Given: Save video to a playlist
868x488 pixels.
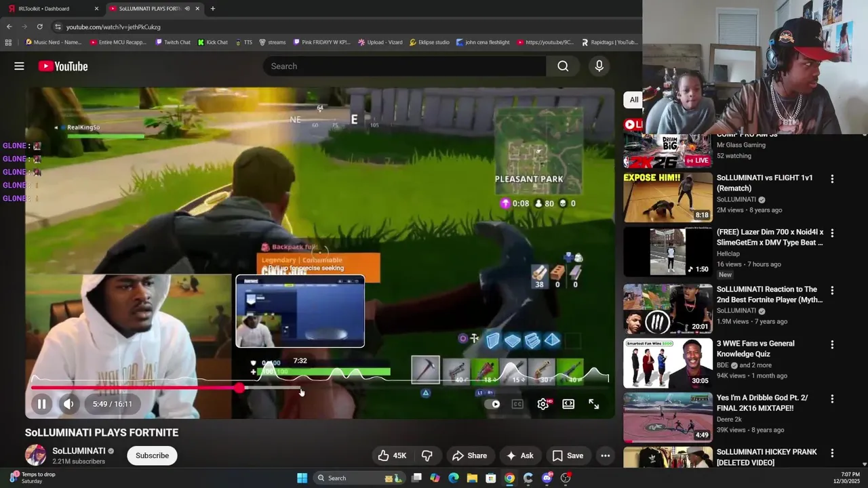Looking at the screenshot, I should [568, 455].
